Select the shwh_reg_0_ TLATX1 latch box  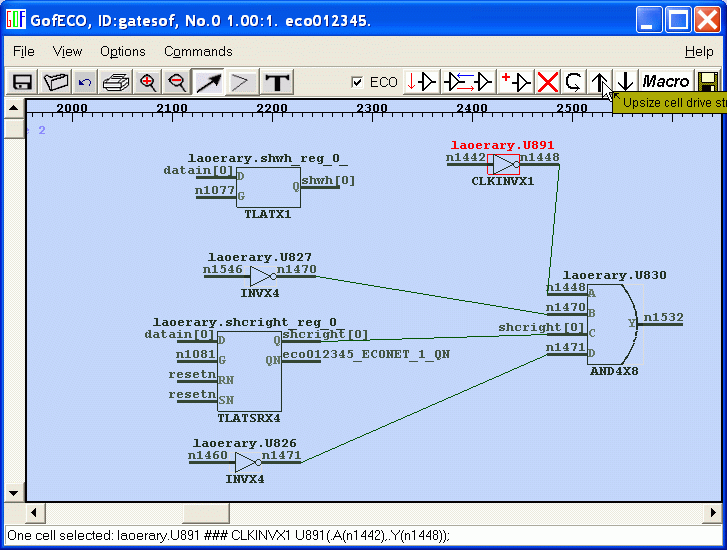pos(268,187)
